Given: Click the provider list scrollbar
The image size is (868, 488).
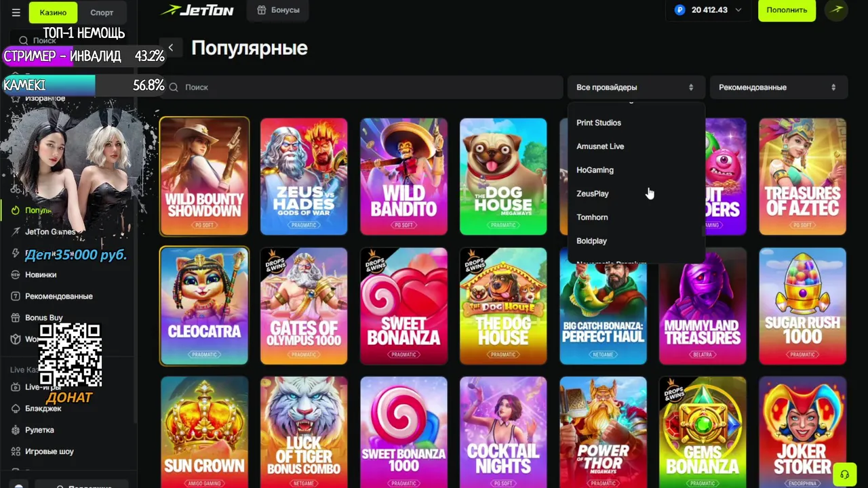Looking at the screenshot, I should coord(703,231).
